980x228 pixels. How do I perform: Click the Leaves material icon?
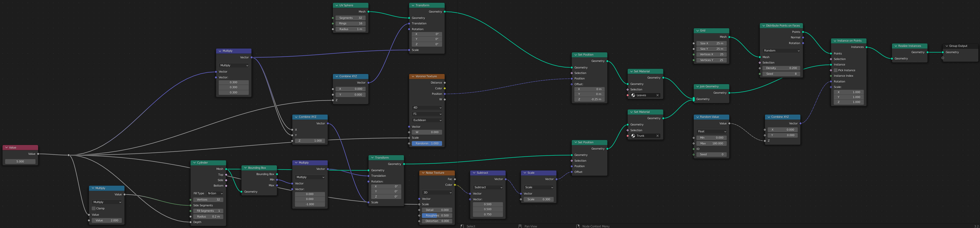coord(633,95)
